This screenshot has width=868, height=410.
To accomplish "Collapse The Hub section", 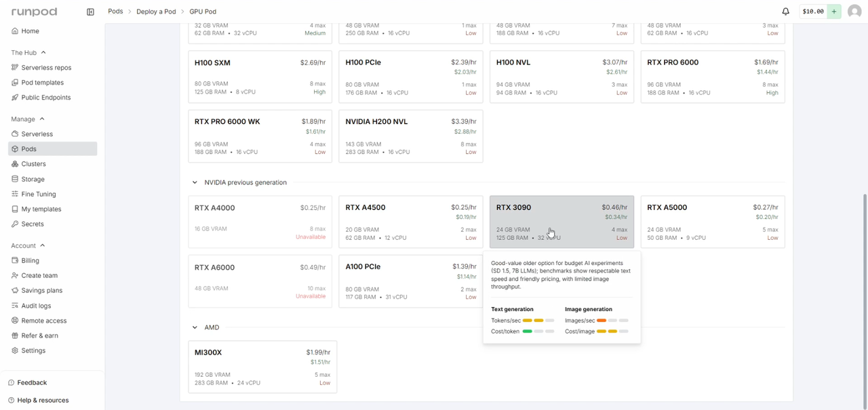I will [43, 53].
